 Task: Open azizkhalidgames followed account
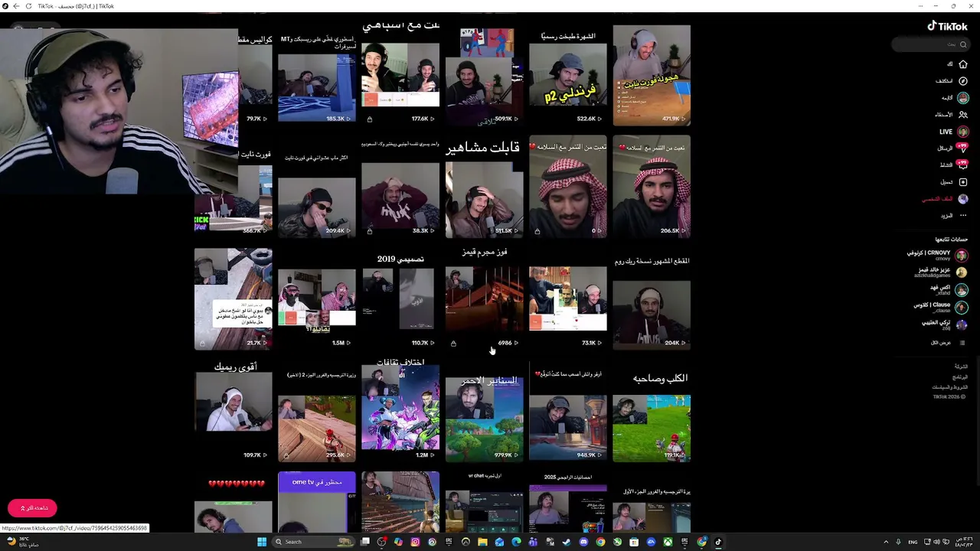(x=941, y=272)
